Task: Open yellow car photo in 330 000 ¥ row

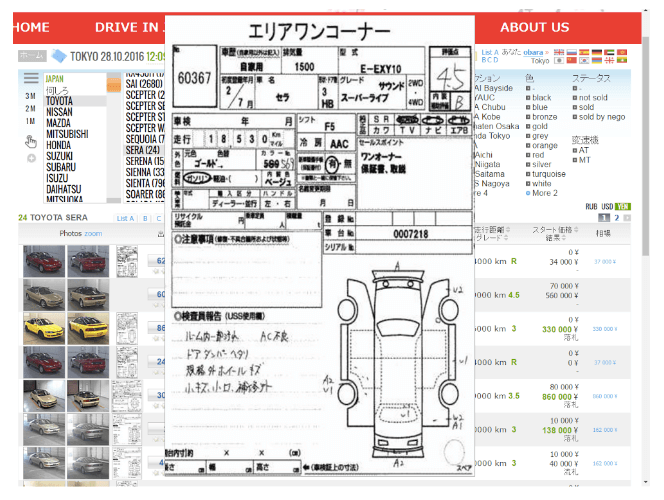Action: click(44, 329)
